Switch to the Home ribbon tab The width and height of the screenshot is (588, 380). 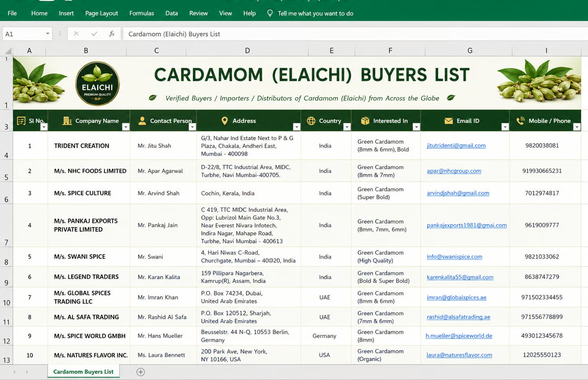tap(39, 13)
